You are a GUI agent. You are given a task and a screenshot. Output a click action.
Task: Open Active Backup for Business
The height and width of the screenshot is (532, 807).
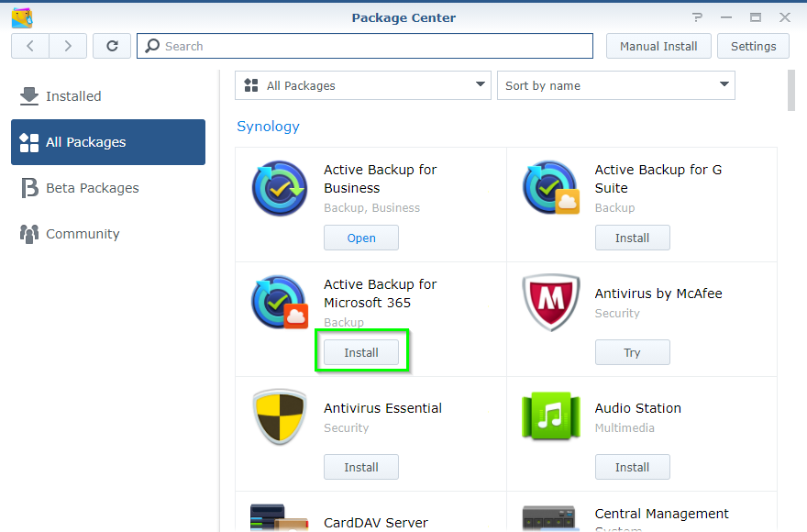point(361,238)
